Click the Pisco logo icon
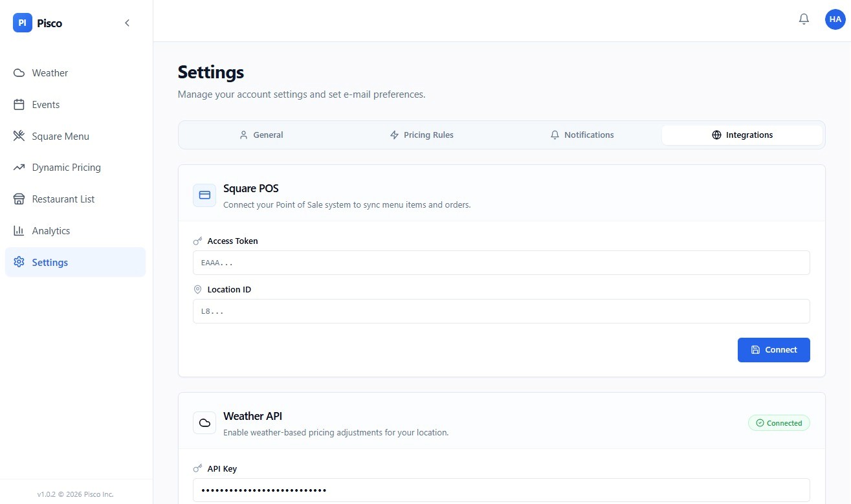The height and width of the screenshot is (504, 851). 23,23
